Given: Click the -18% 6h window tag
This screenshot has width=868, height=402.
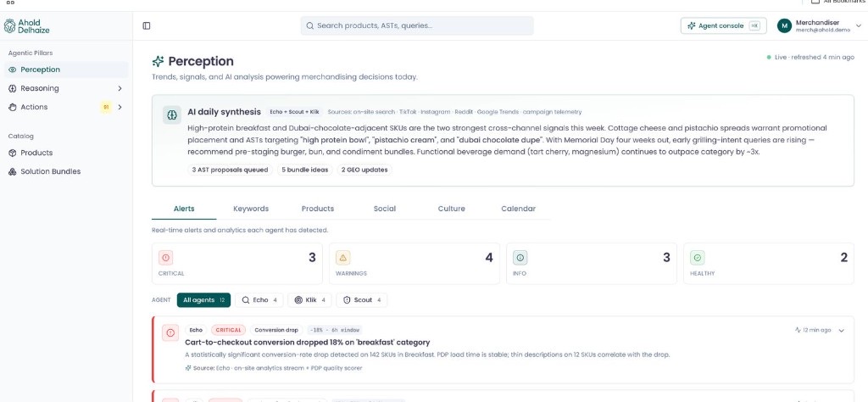Looking at the screenshot, I should click(335, 330).
